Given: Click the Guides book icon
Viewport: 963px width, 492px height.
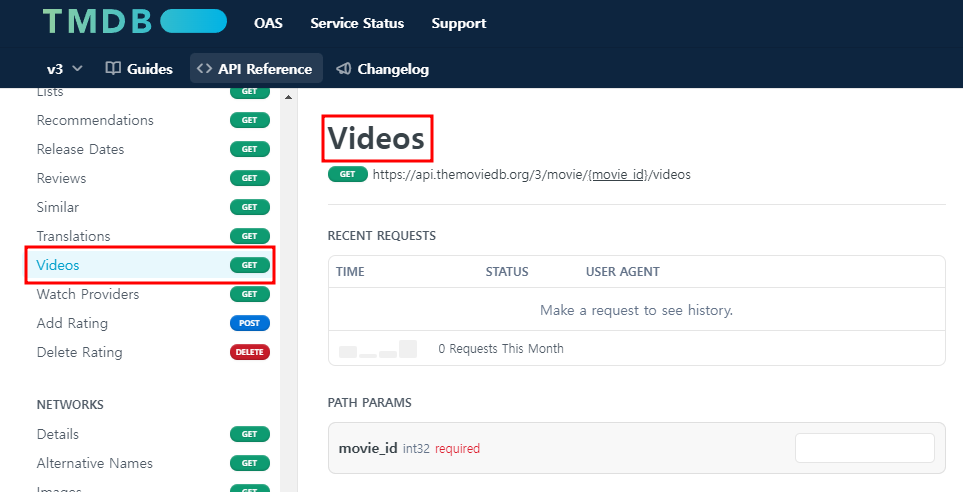Looking at the screenshot, I should coord(112,68).
